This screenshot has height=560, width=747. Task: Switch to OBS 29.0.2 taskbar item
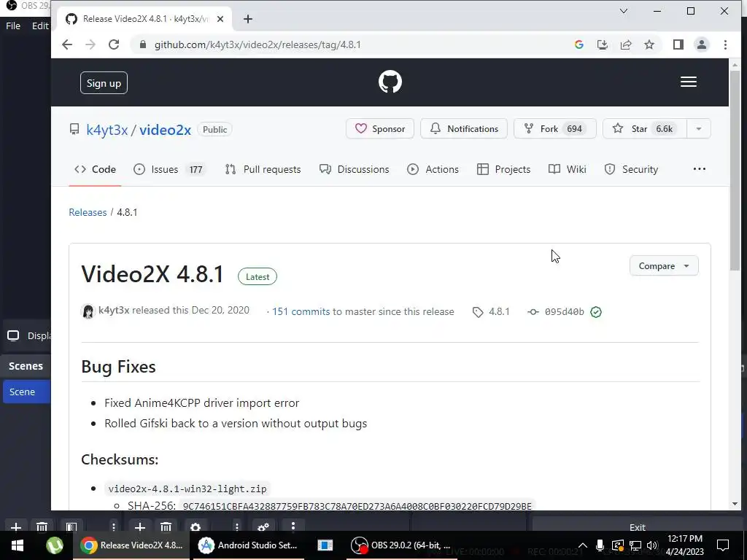(x=401, y=545)
